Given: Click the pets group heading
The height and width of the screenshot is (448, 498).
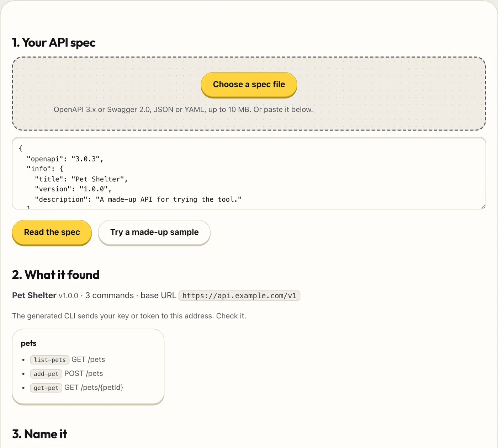Looking at the screenshot, I should 28,343.
